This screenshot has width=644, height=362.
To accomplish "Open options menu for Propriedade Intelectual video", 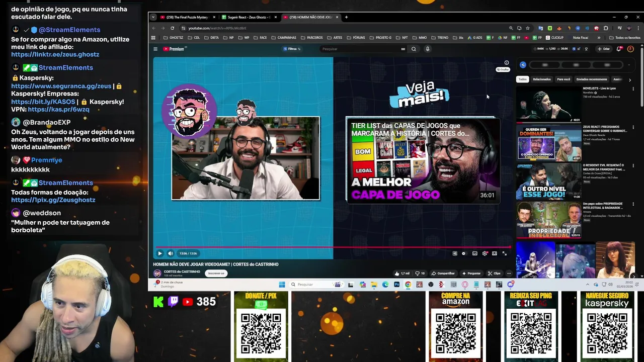I will (x=633, y=205).
